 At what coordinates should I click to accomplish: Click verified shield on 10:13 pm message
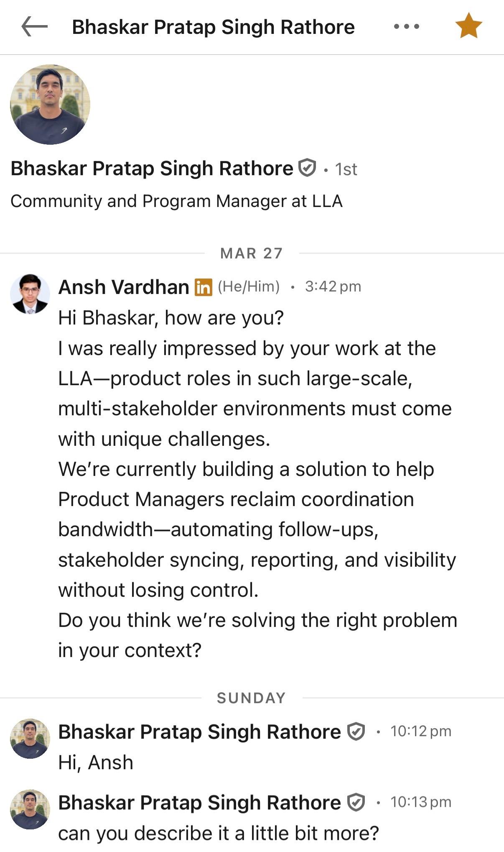point(356,803)
